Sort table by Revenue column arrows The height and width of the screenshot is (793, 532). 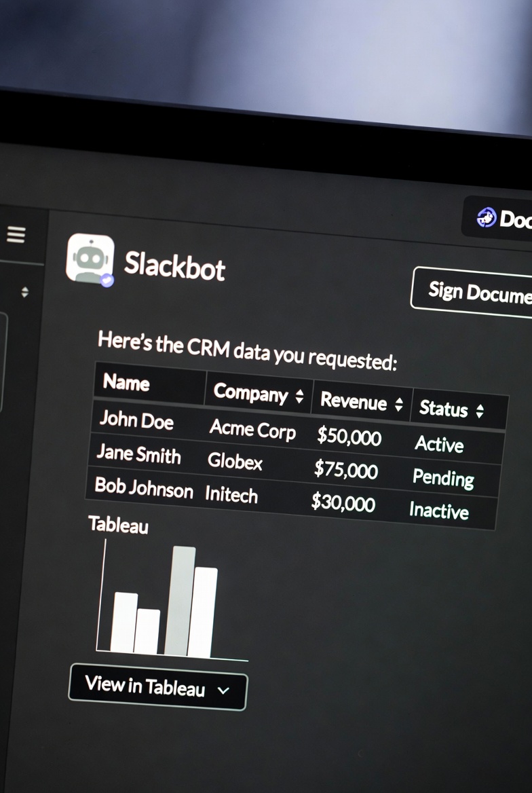(x=399, y=404)
